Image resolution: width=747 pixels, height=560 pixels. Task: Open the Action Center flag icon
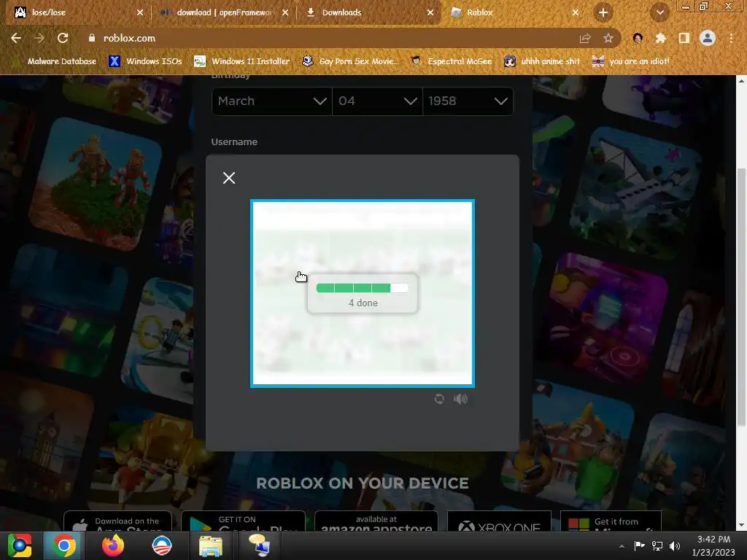(639, 545)
